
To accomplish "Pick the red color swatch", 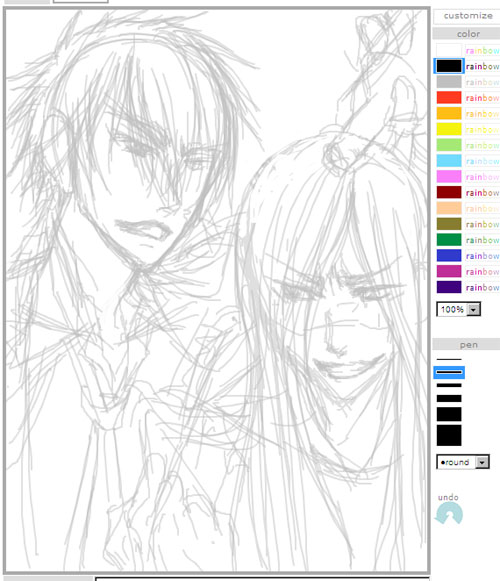I will pos(448,98).
